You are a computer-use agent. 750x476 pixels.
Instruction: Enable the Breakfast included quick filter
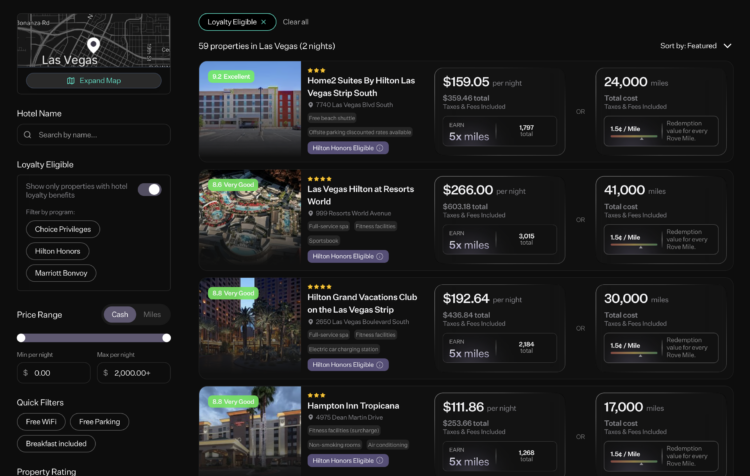tap(56, 444)
